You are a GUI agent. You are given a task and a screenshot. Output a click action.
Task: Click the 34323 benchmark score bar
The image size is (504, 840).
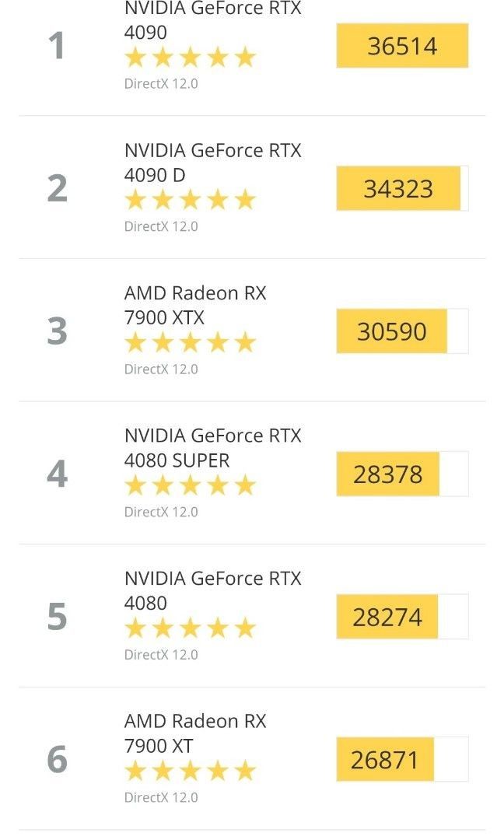click(397, 187)
